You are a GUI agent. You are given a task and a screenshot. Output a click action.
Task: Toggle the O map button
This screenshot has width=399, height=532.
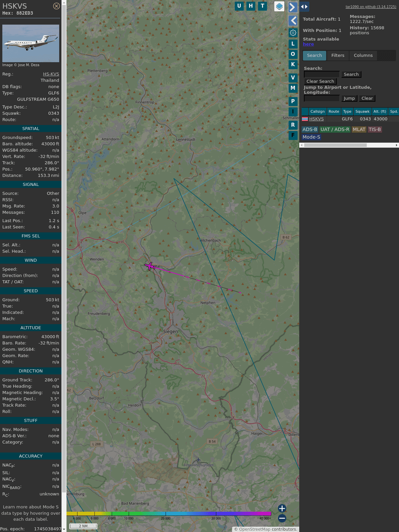point(293,54)
